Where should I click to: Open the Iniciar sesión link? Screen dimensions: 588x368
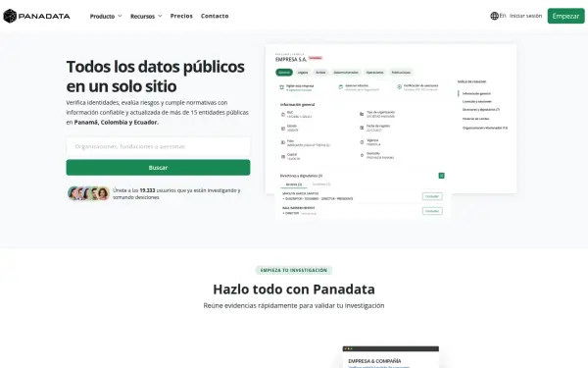pyautogui.click(x=525, y=16)
